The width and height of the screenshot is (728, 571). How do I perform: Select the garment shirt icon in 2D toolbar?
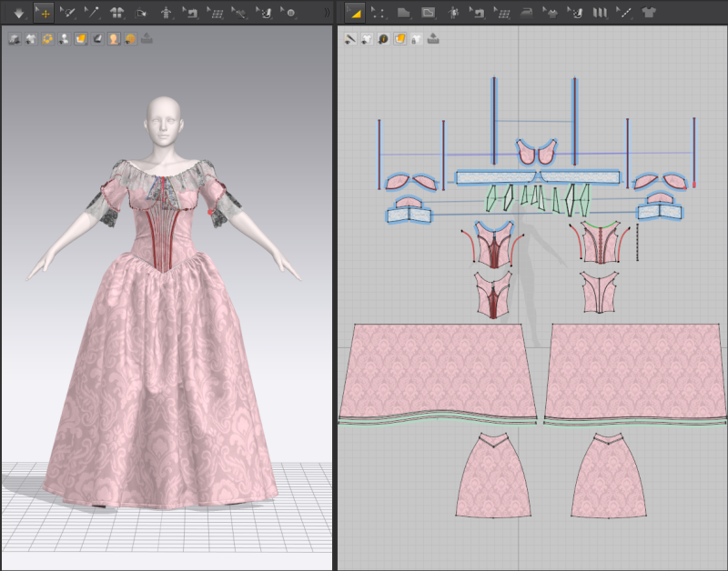[x=648, y=13]
